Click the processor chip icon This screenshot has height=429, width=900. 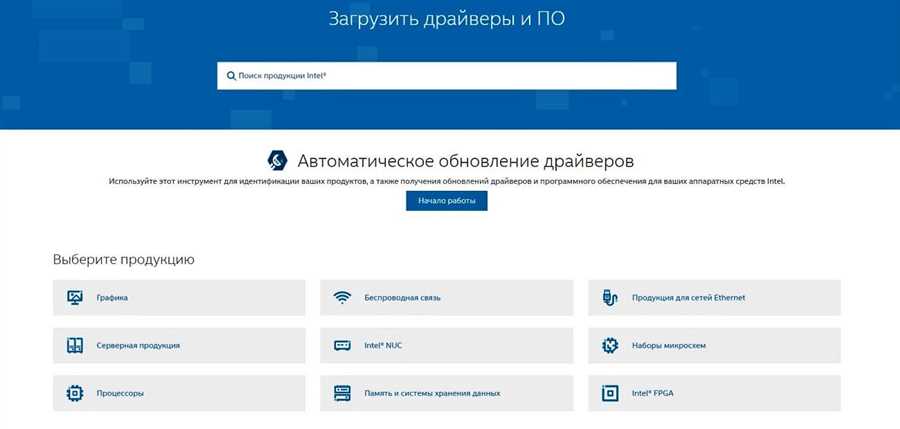point(74,393)
